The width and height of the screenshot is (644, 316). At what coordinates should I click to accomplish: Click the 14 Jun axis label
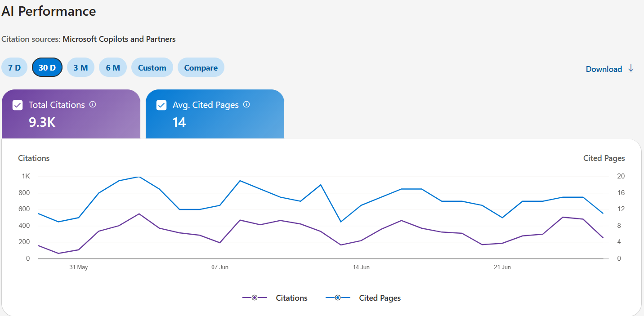click(x=361, y=267)
